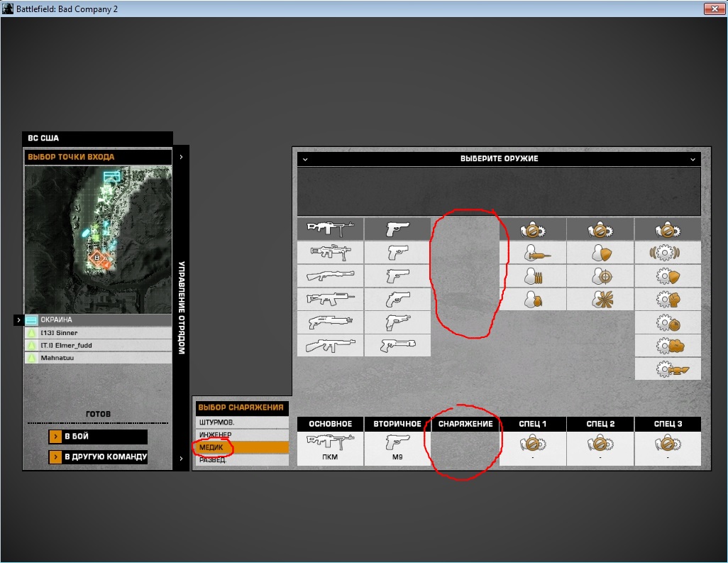Open the vertical УПРАВЛЕНИЕ ОТРЯДОМ tab
The height and width of the screenshot is (563, 728).
[181, 307]
